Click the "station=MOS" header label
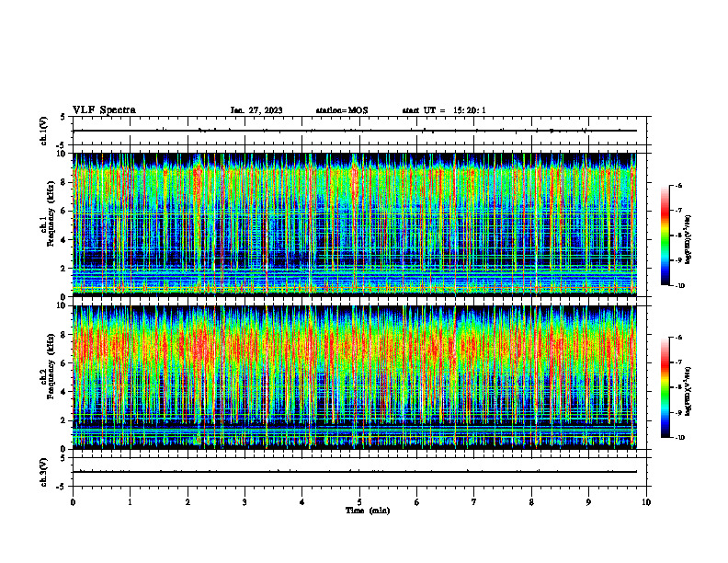The image size is (728, 563). 342,110
